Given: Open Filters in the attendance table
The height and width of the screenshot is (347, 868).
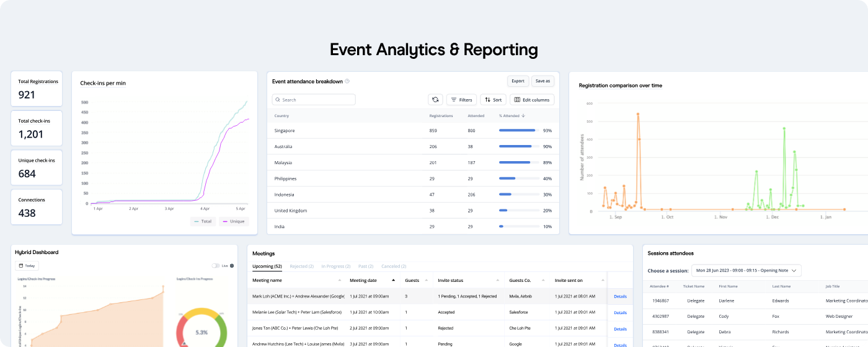Looking at the screenshot, I should pyautogui.click(x=461, y=100).
